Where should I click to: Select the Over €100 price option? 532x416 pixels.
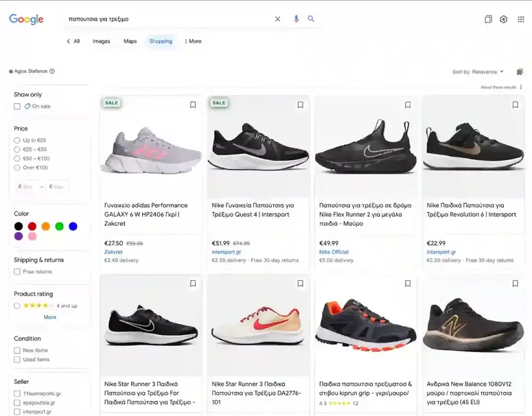click(17, 167)
